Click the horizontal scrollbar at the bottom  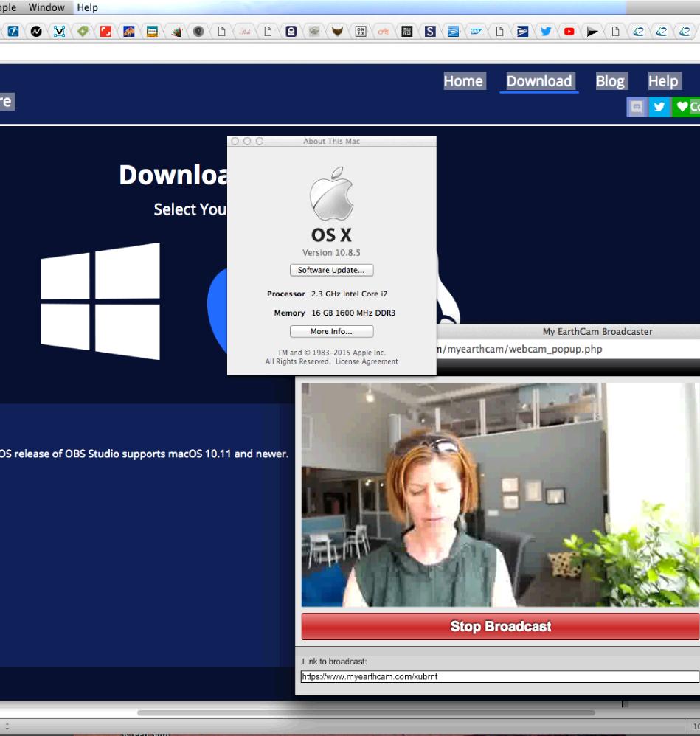point(366,712)
